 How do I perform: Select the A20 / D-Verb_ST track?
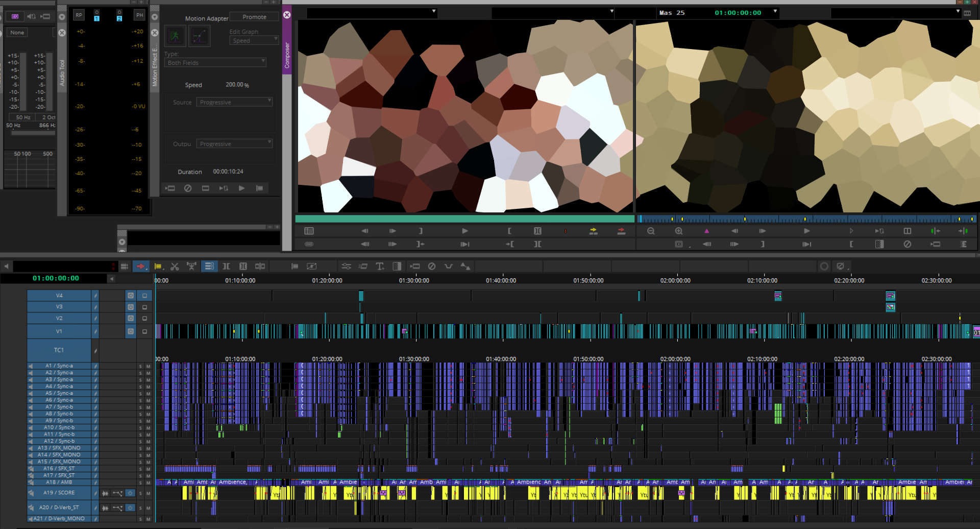(60, 508)
